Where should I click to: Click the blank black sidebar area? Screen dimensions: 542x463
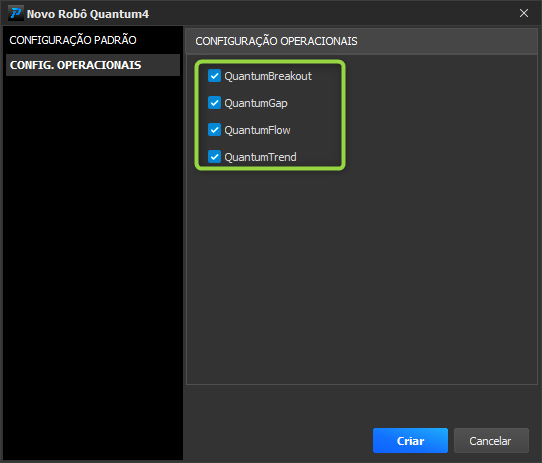pyautogui.click(x=93, y=266)
